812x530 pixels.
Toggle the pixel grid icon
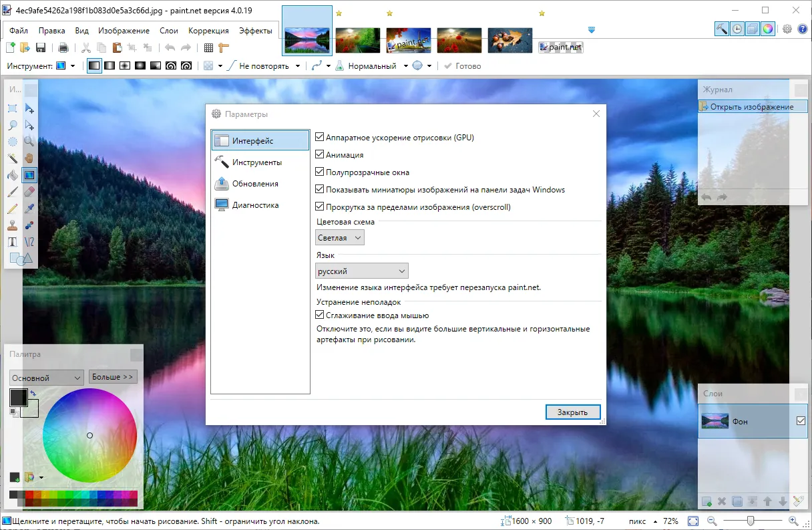tap(209, 47)
